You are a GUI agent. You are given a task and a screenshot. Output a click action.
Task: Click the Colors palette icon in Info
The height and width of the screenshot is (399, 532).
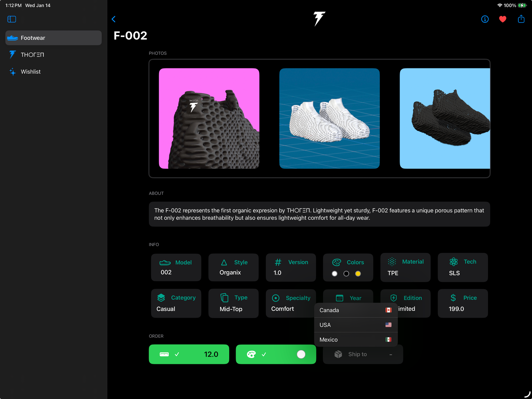tap(336, 262)
